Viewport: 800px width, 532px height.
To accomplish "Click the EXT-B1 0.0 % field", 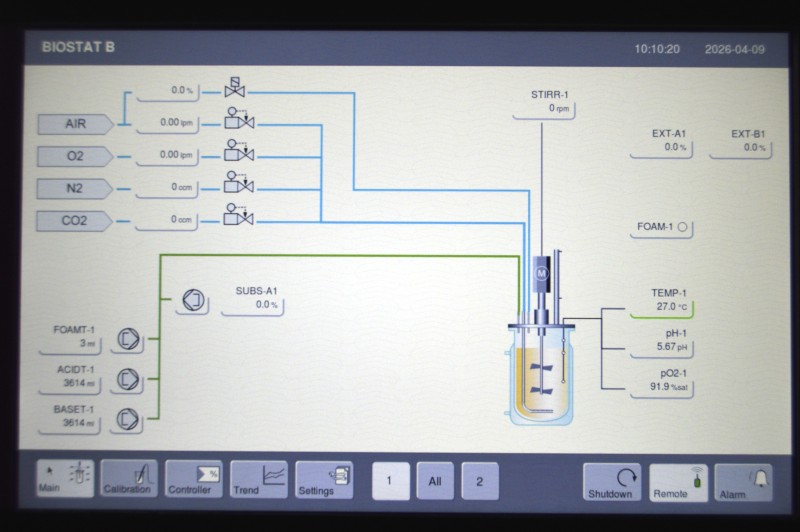I will click(741, 143).
